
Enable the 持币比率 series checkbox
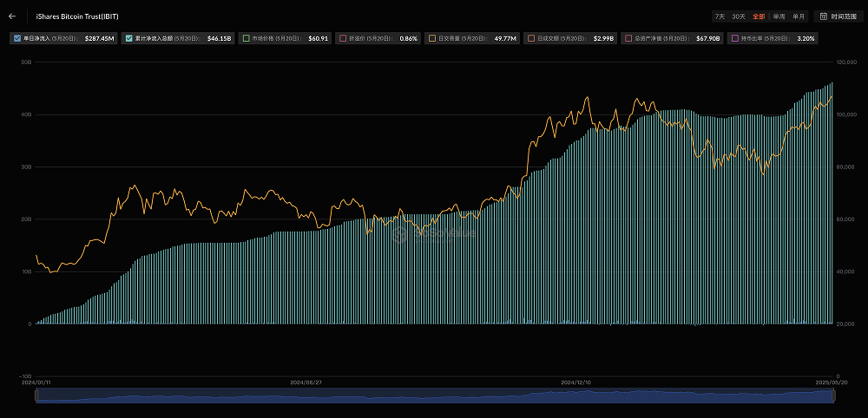(734, 39)
